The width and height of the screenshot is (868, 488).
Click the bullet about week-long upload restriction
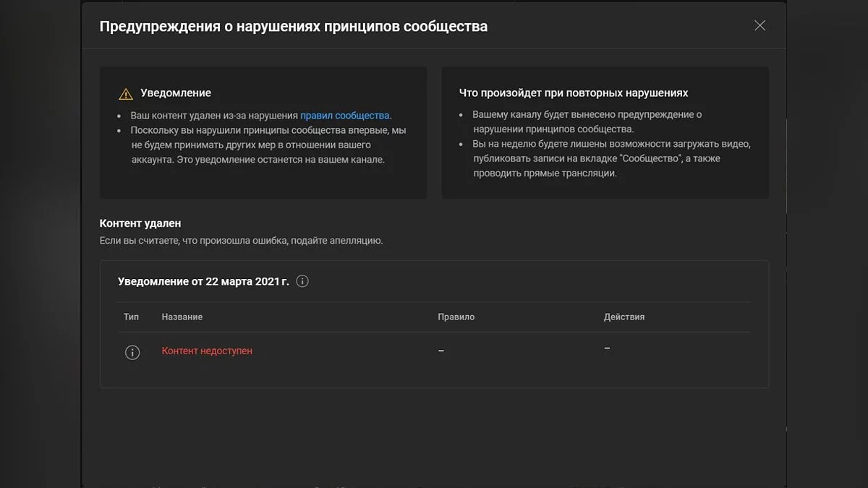point(611,158)
